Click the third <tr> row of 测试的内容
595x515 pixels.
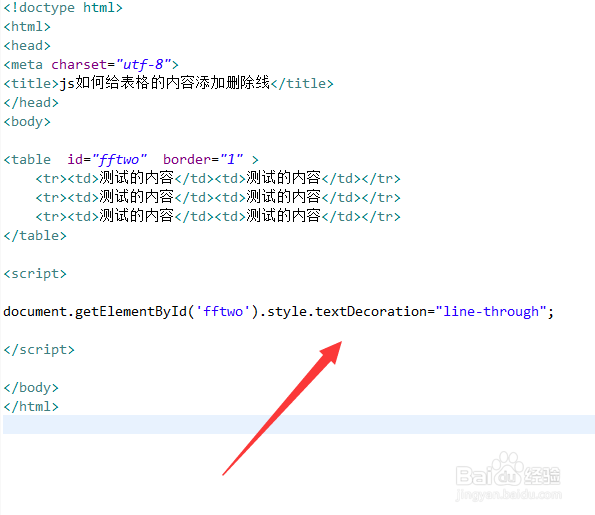pyautogui.click(x=218, y=216)
